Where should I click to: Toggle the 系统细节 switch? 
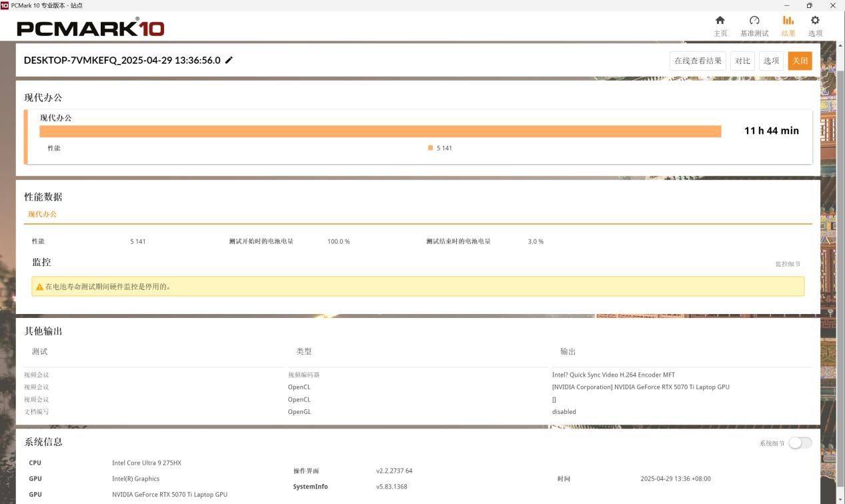[x=800, y=443]
